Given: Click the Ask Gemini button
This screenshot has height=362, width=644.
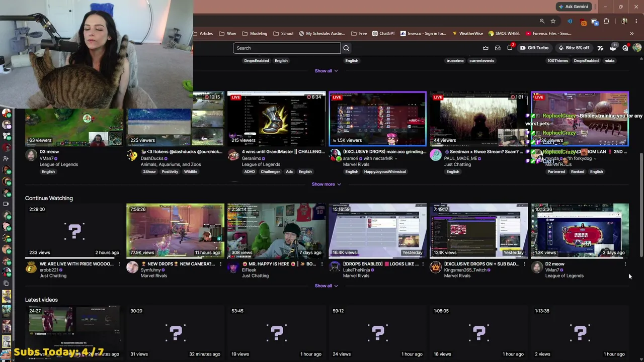Looking at the screenshot, I should (x=573, y=7).
